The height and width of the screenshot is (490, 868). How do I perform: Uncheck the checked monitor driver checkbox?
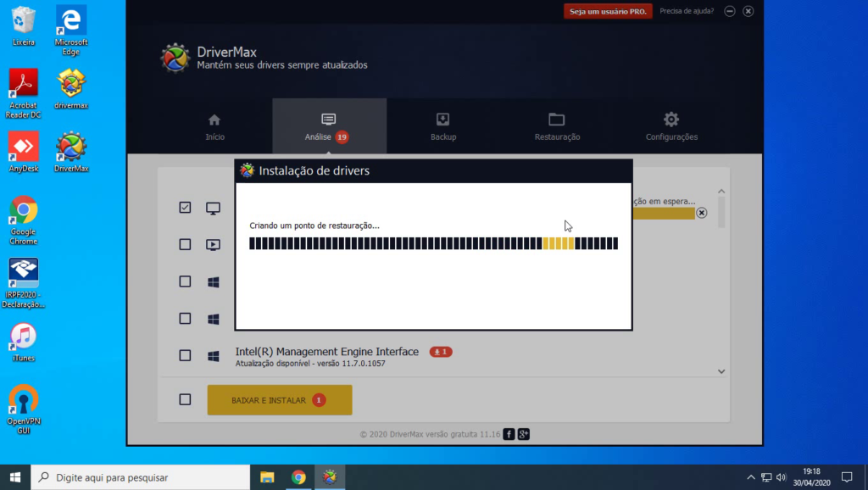(185, 207)
